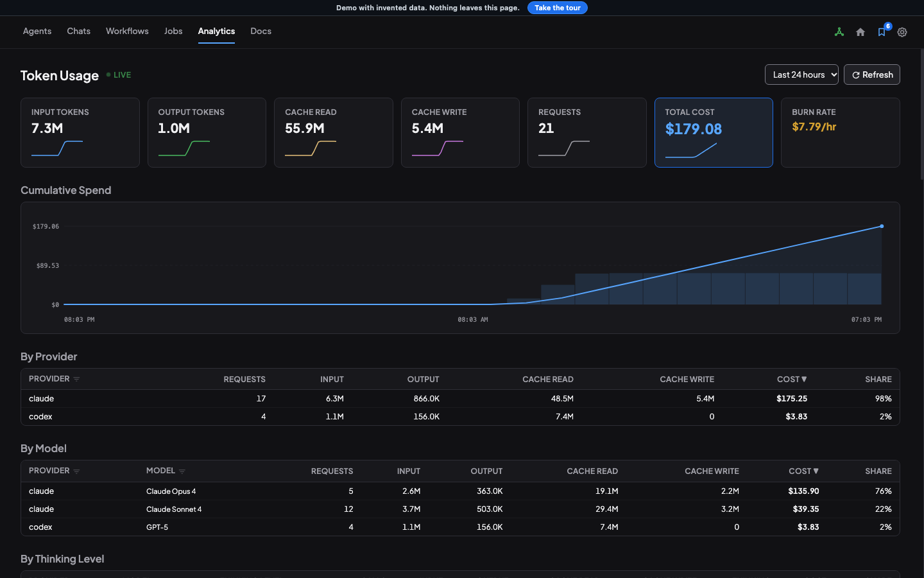Switch to the Agents tab
Image resolution: width=924 pixels, height=578 pixels.
(37, 31)
